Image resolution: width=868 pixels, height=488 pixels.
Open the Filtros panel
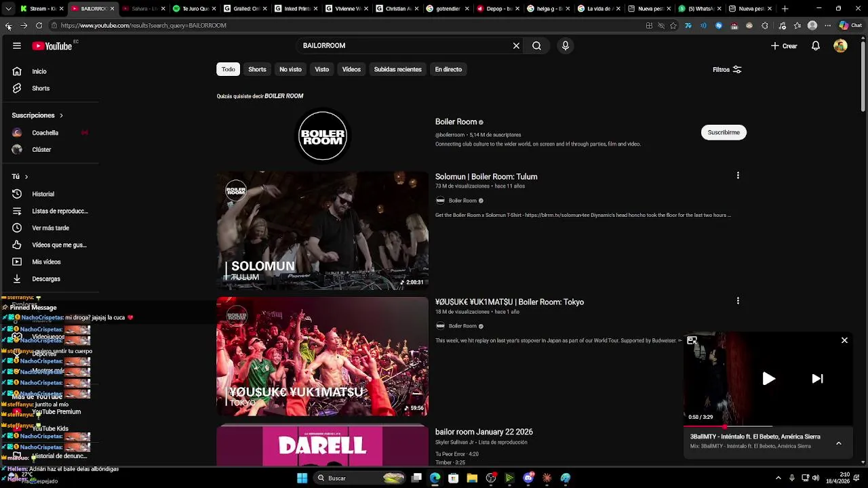727,70
